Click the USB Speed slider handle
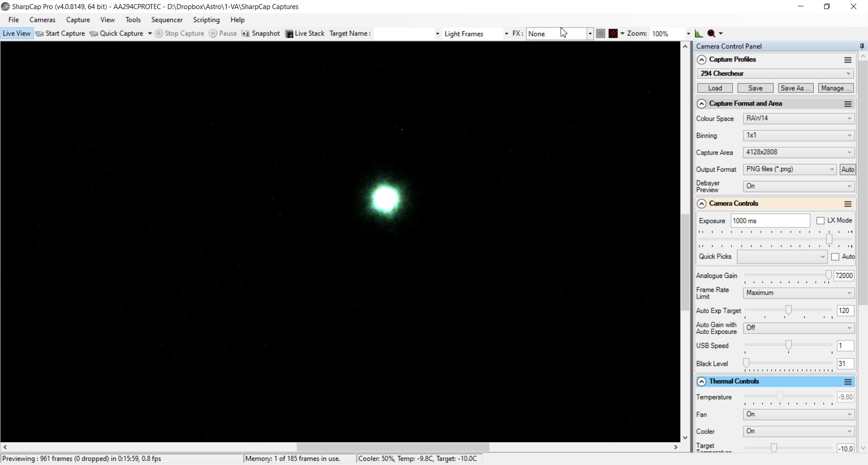 click(788, 346)
